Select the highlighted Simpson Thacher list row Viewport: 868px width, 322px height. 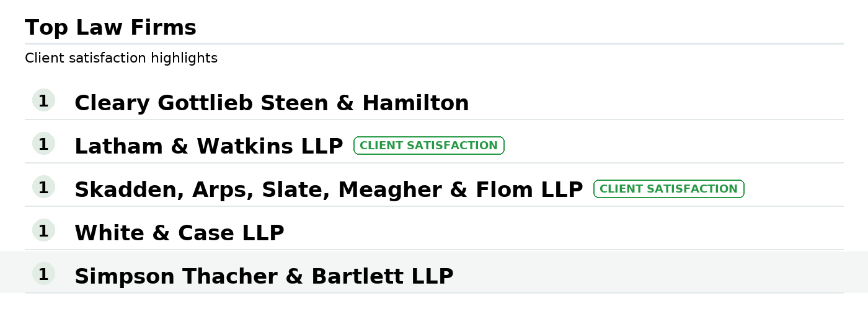[x=620, y=272]
